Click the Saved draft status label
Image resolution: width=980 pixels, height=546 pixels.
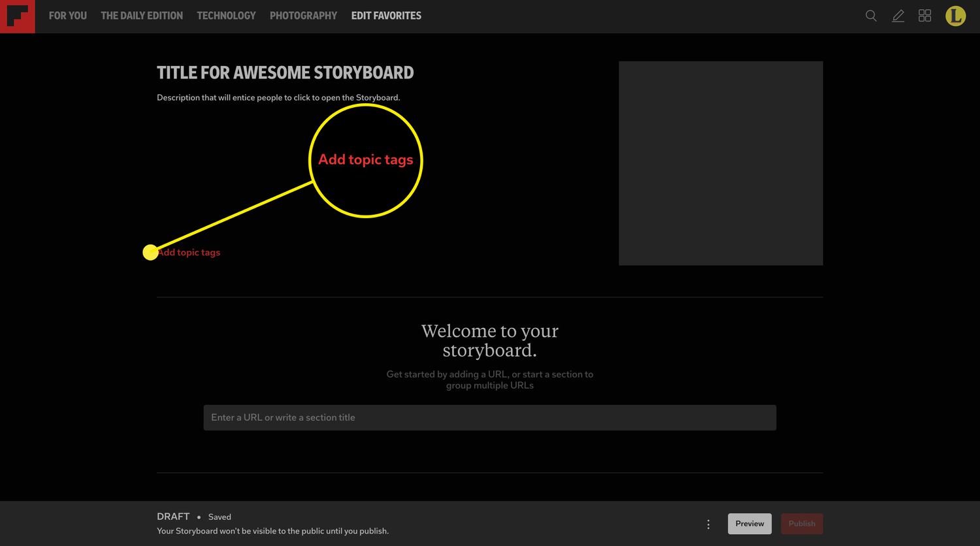pos(220,517)
